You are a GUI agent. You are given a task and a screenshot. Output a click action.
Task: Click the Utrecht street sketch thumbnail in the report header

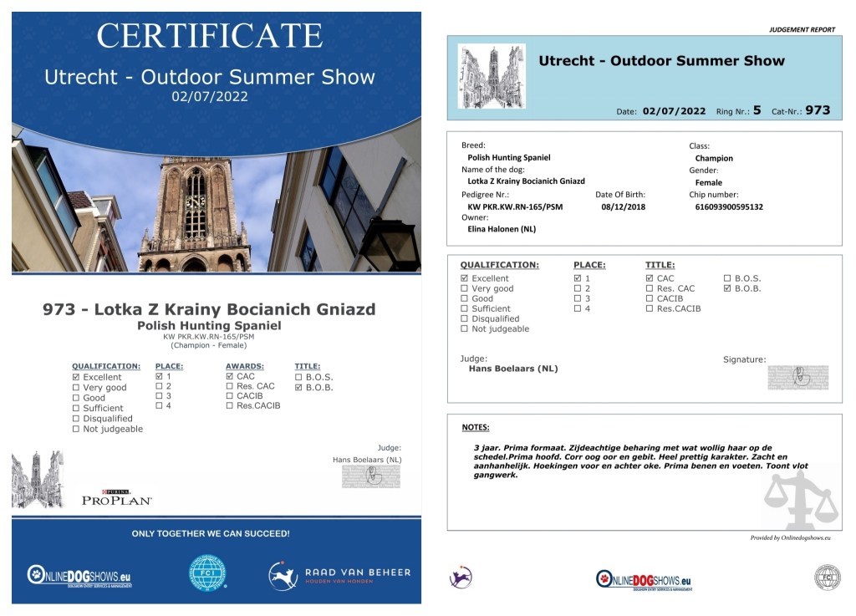pyautogui.click(x=492, y=76)
